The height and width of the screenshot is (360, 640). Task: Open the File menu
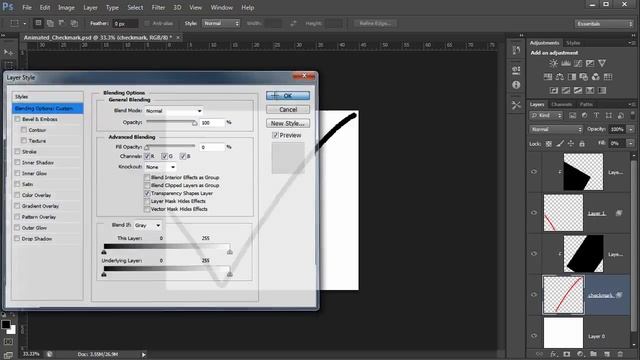point(27,7)
